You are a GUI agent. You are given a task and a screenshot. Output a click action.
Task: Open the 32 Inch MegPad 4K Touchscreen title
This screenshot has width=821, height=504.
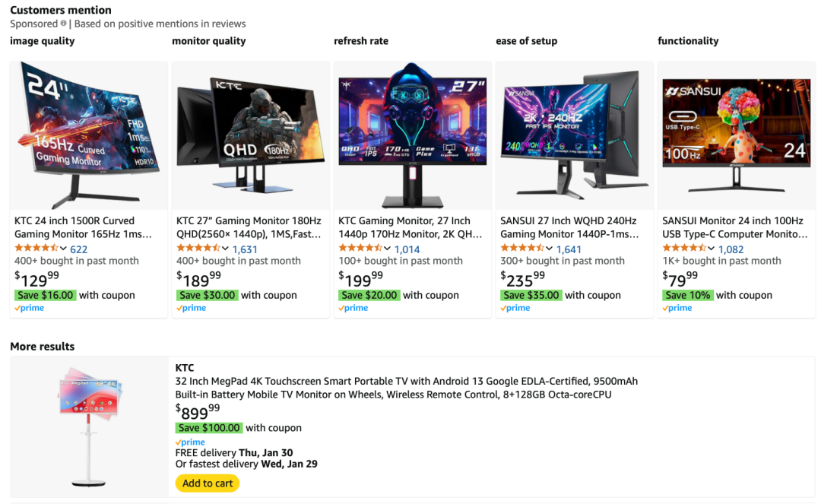[406, 388]
